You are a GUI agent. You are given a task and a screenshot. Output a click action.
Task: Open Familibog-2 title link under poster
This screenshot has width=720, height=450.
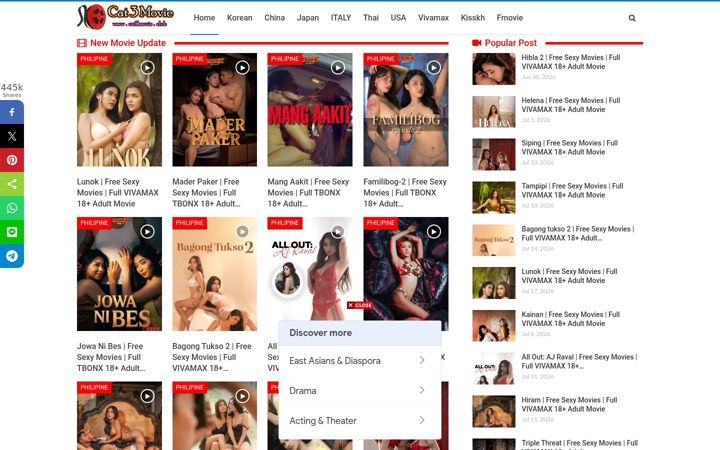coord(405,192)
